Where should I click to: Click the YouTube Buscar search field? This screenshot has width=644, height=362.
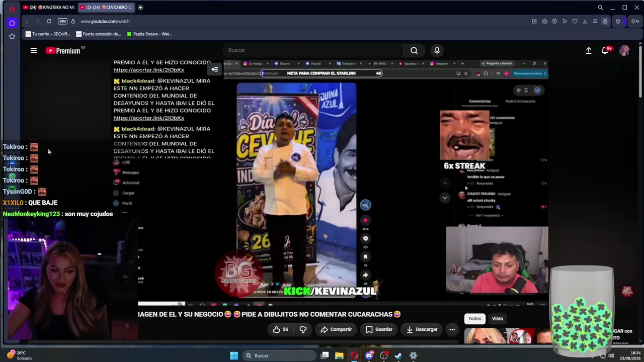click(313, 50)
